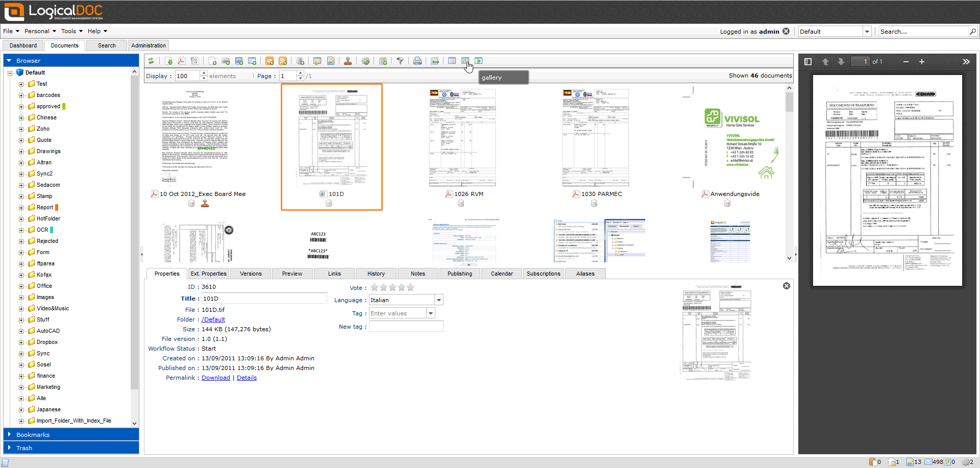Open the workflow gear tool

[365, 61]
